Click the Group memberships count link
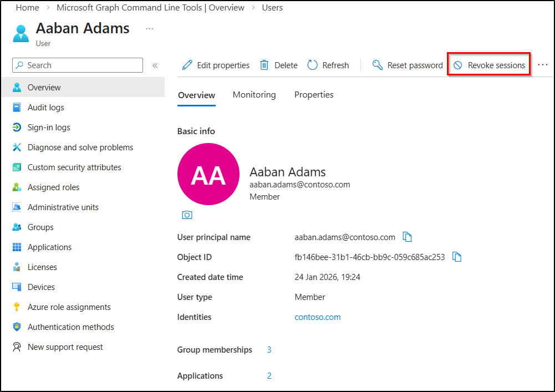Screen dimensions: 555x392 pos(269,350)
